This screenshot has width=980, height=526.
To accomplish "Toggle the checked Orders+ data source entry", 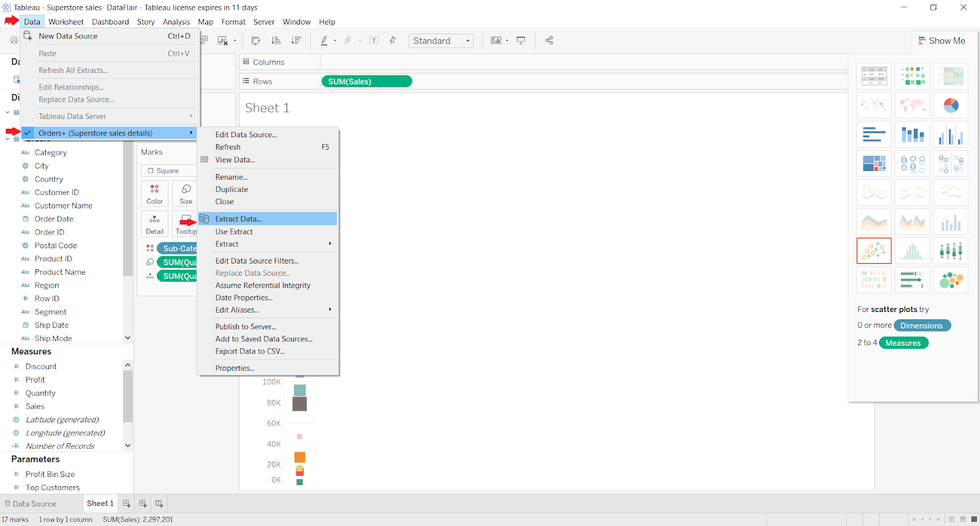I will [110, 133].
